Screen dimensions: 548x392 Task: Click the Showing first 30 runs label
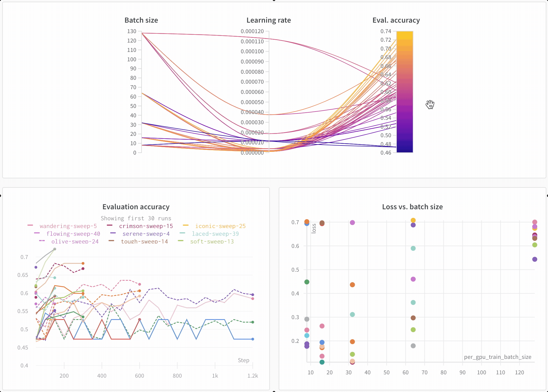136,218
